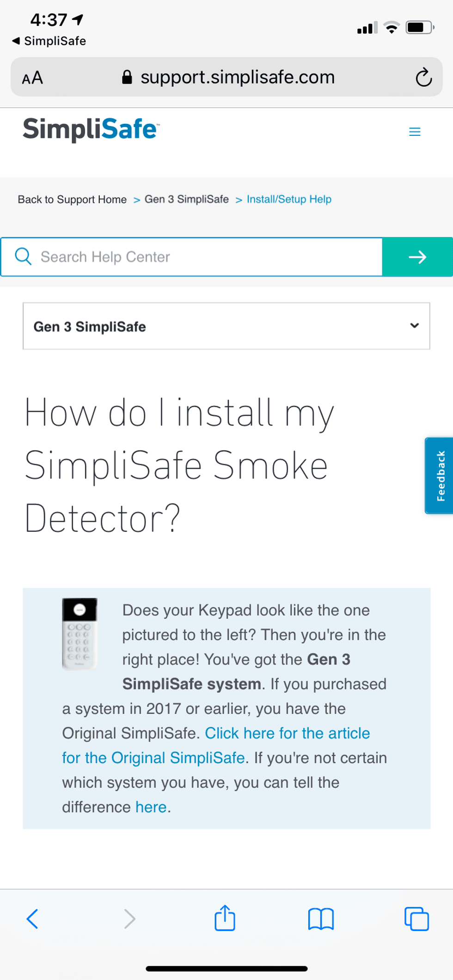This screenshot has height=980, width=453.
Task: Tap the 'here' link about system differences
Action: [151, 807]
